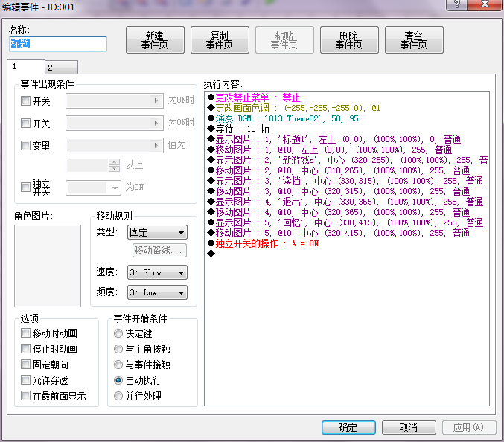The image size is (504, 442).
Task: Select the 独立开关的操作 A = ON command
Action: [264, 243]
